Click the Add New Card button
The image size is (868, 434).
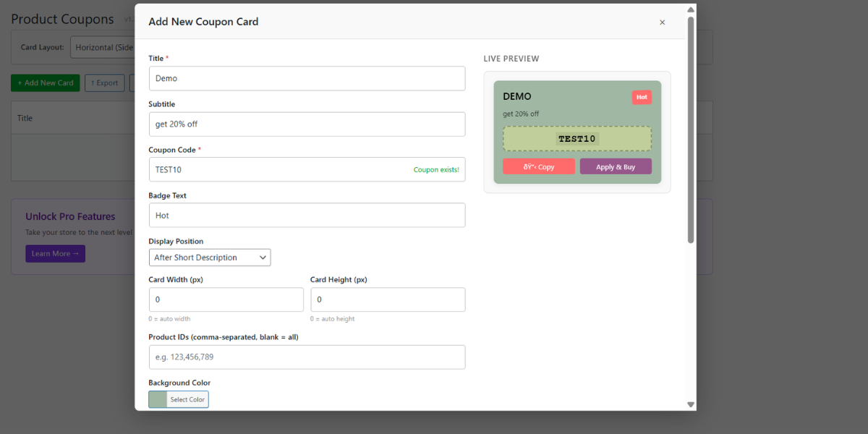(45, 82)
